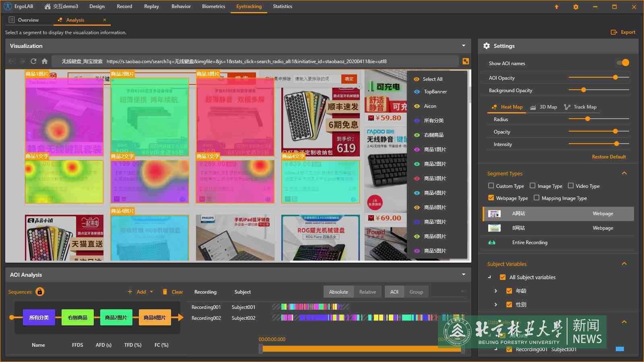Click the Clear trash icon
The height and width of the screenshot is (362, 644).
(x=165, y=292)
